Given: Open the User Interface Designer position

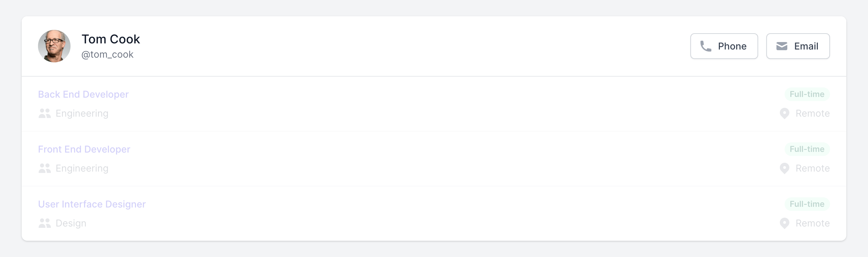Looking at the screenshot, I should click(x=92, y=204).
